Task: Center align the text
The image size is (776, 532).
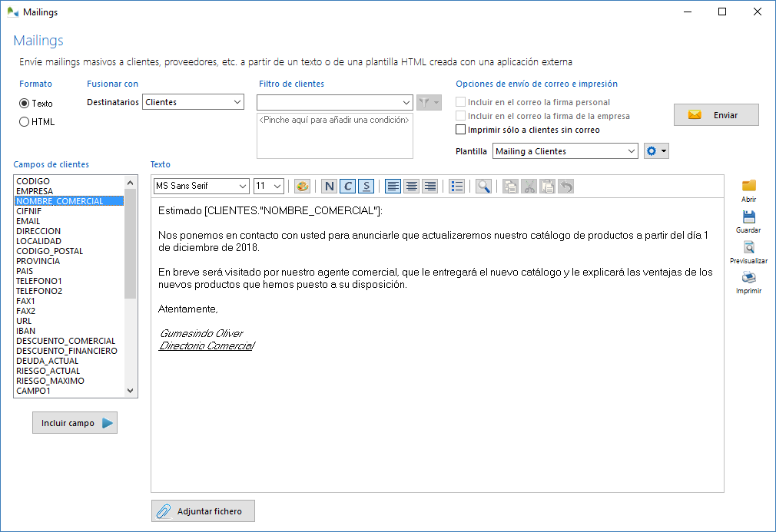Action: click(x=412, y=187)
